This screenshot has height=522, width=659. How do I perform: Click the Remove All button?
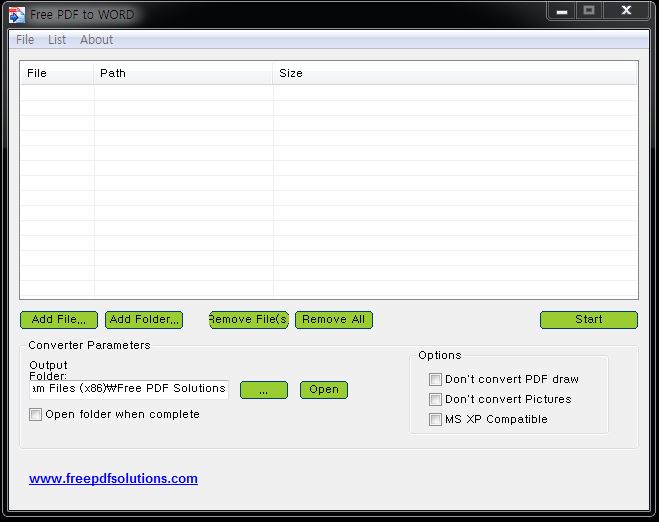point(334,319)
